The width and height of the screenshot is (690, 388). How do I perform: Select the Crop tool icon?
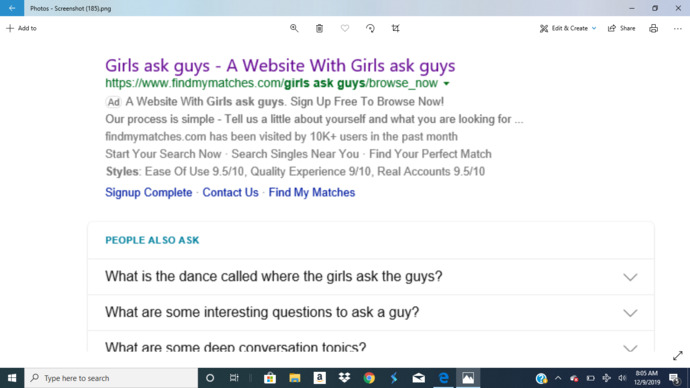[396, 28]
